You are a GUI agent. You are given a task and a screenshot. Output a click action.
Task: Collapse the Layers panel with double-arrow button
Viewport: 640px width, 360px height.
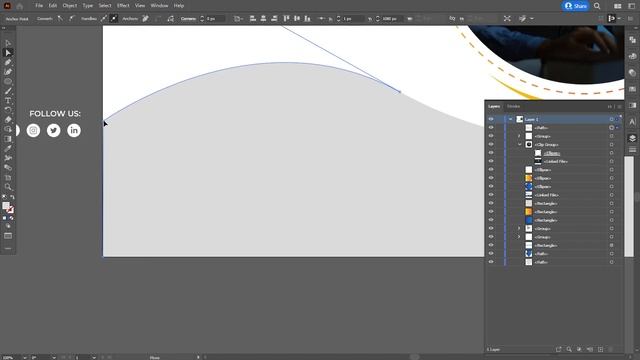(610, 107)
